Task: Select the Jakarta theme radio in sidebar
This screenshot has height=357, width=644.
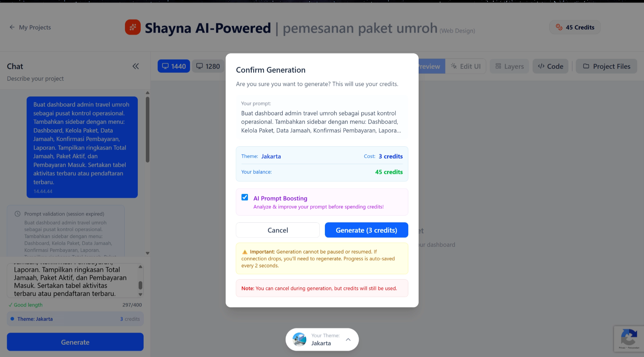Action: tap(12, 319)
